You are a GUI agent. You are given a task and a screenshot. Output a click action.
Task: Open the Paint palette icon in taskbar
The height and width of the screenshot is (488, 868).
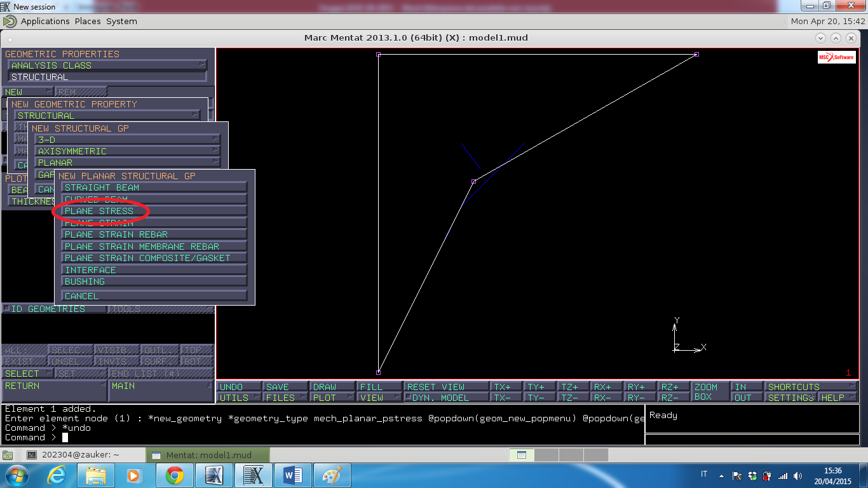[332, 475]
